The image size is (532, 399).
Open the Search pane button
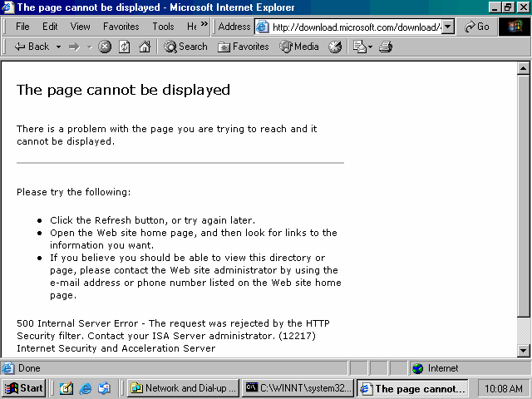click(x=185, y=47)
